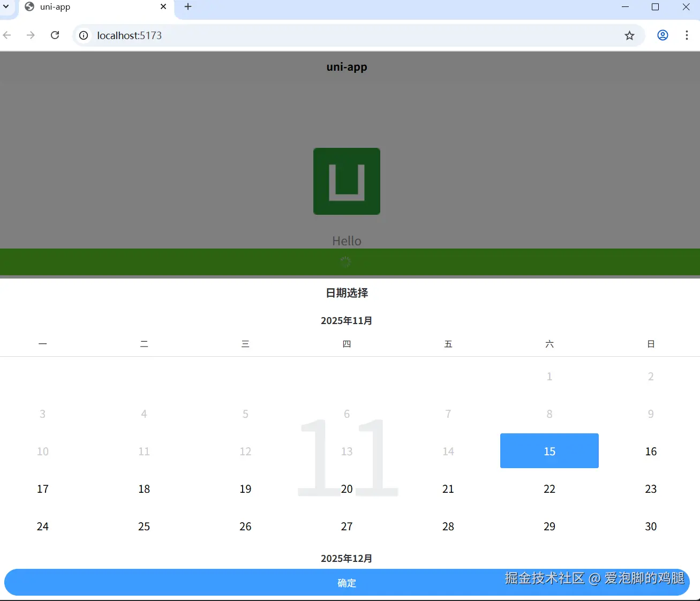Choose November 17 in the calendar
The width and height of the screenshot is (700, 601).
43,489
